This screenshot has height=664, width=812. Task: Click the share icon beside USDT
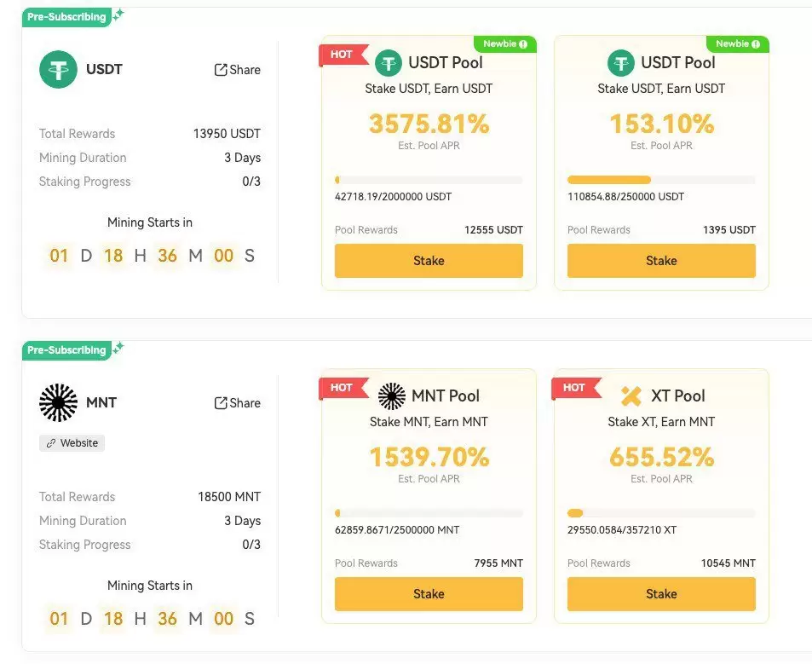(x=221, y=69)
